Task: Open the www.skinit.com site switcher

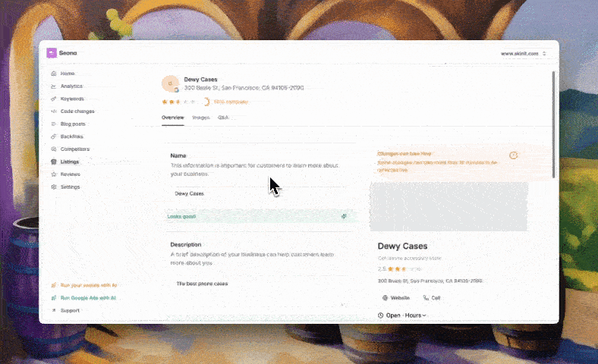Action: [x=524, y=54]
